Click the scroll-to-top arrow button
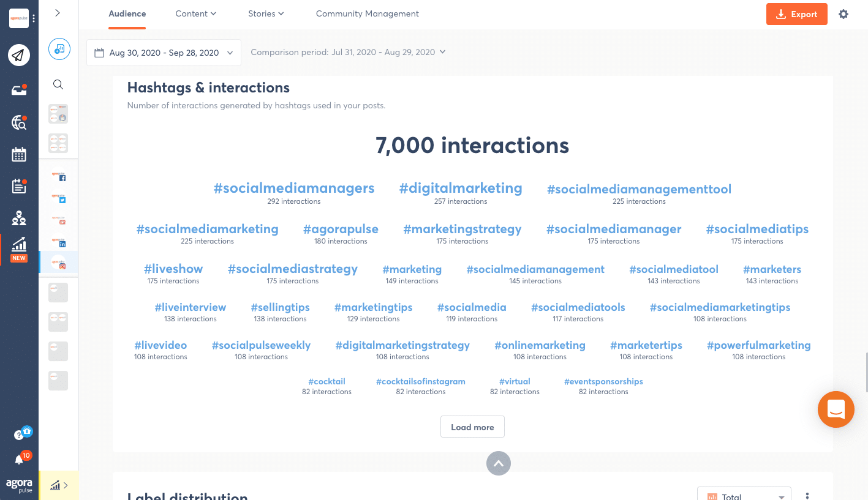Image resolution: width=868 pixels, height=500 pixels. tap(498, 463)
